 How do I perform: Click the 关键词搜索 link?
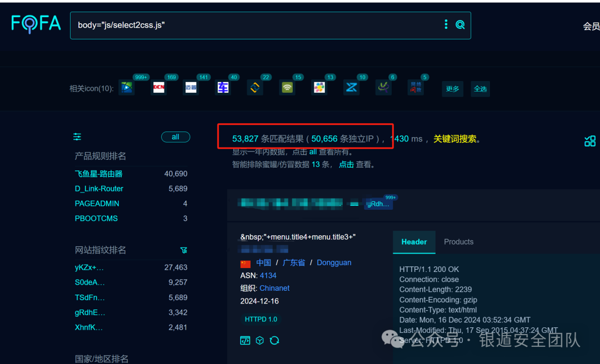click(454, 139)
